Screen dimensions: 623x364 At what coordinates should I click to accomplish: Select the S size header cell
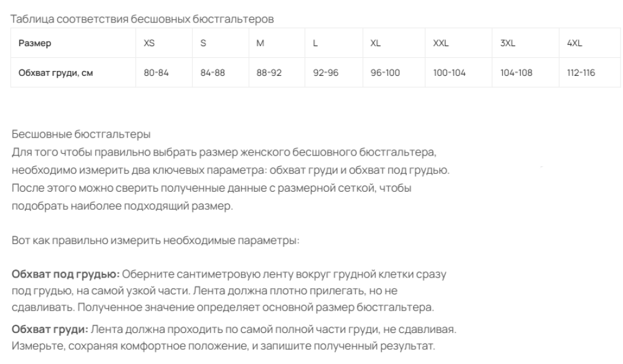click(x=221, y=43)
